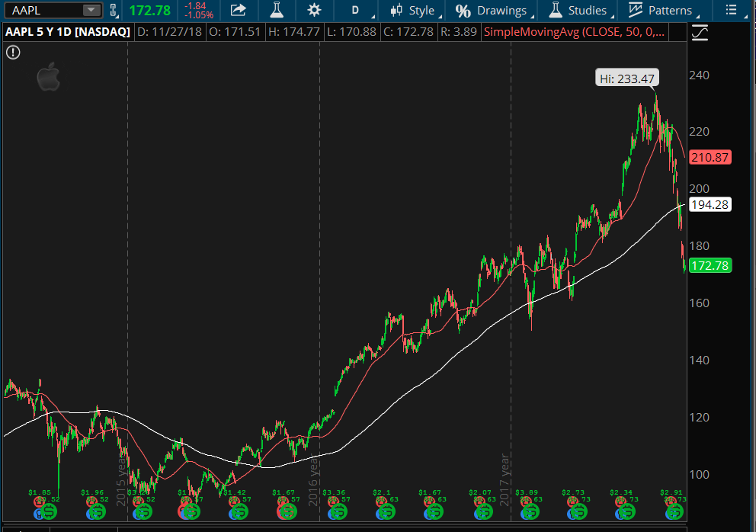The height and width of the screenshot is (532, 756).
Task: Click the exclamation alert icon on chart
Action: pos(13,52)
